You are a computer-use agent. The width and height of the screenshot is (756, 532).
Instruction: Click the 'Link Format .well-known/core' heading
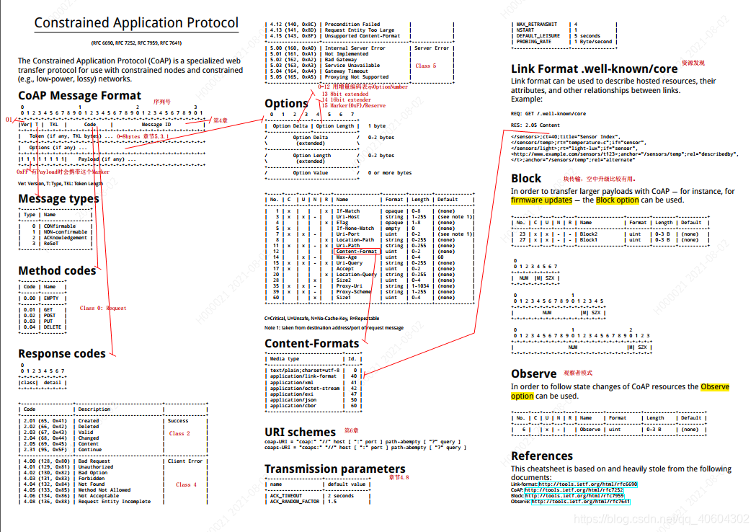point(594,69)
